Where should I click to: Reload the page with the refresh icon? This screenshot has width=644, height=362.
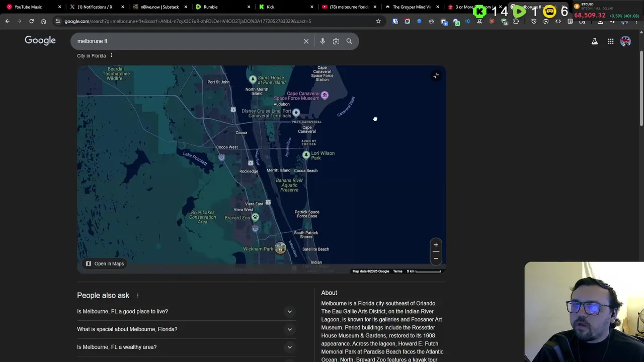coord(31,21)
